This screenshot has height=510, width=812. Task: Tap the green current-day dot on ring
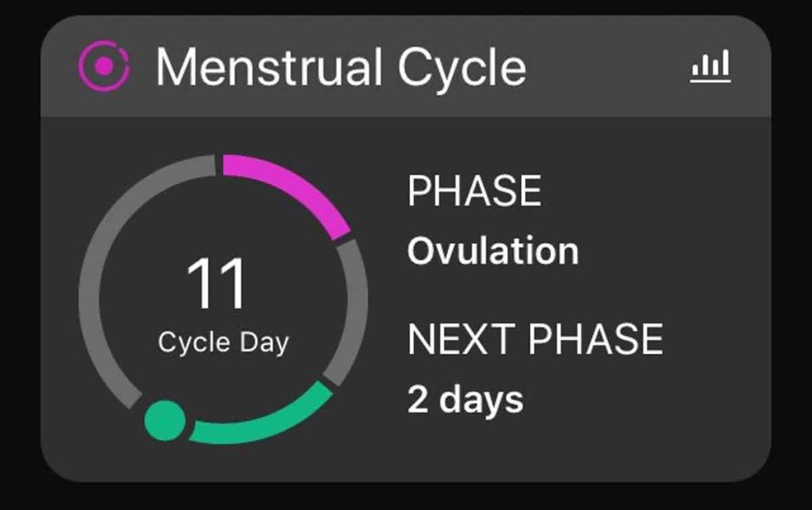[165, 420]
